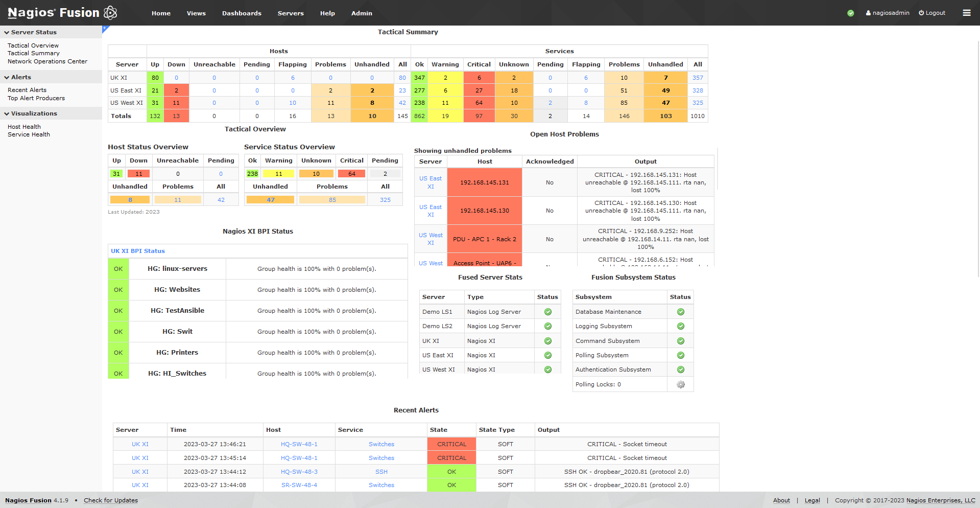Open the Switches service in Recent Alerts
980x508 pixels.
point(381,444)
